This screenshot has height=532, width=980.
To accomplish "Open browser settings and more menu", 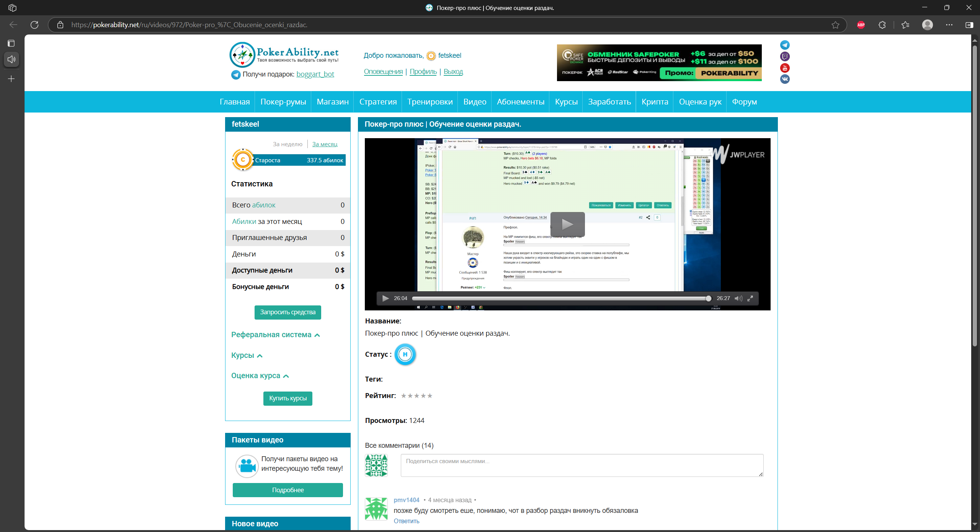I will pos(949,25).
